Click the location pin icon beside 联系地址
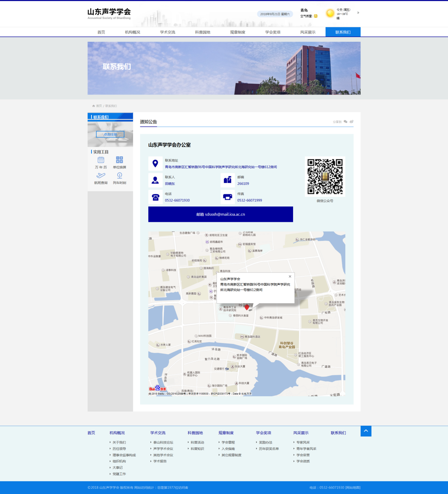This screenshot has width=448, height=494. (x=155, y=164)
